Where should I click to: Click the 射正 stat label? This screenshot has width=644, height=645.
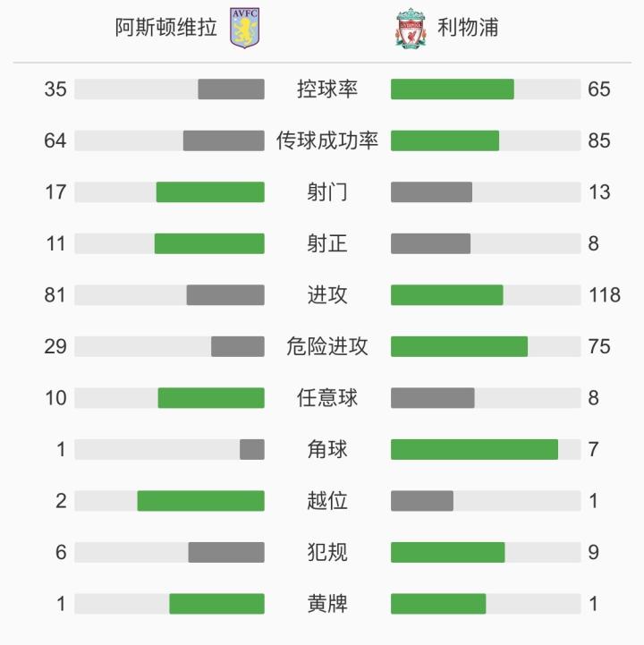click(x=327, y=243)
